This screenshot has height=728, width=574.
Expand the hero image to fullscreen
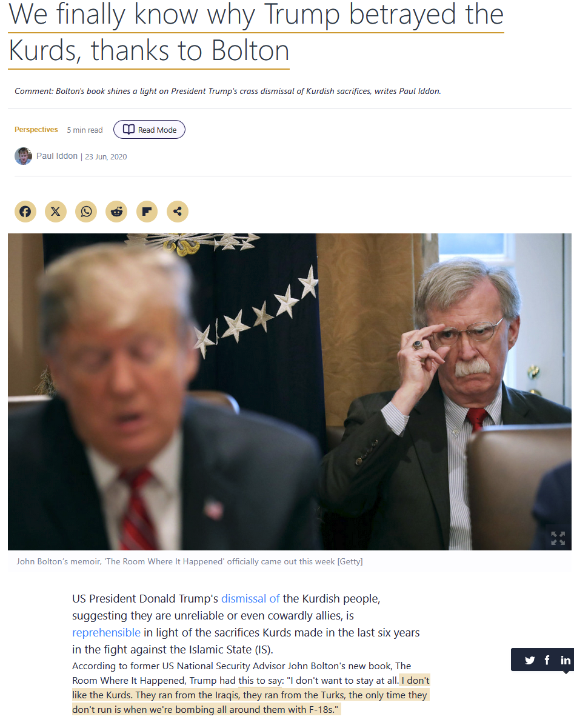click(558, 538)
